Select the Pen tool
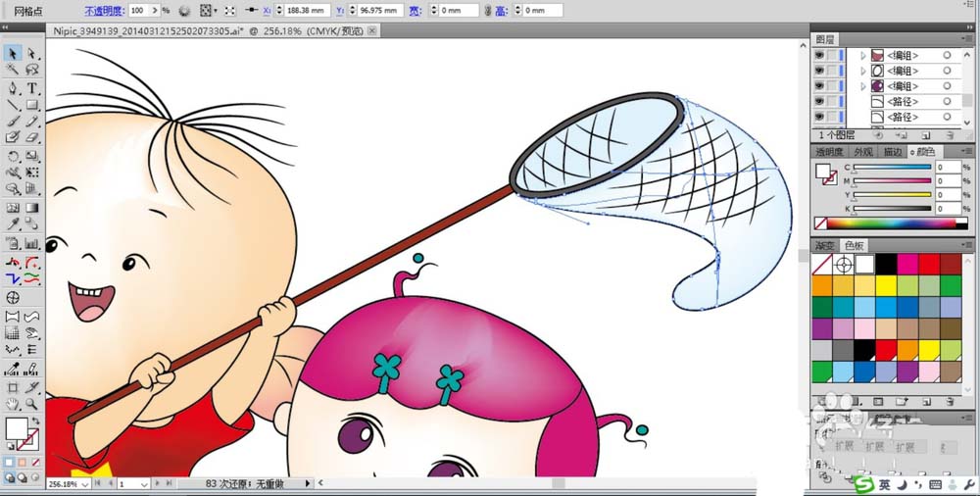The width and height of the screenshot is (980, 496). (13, 88)
